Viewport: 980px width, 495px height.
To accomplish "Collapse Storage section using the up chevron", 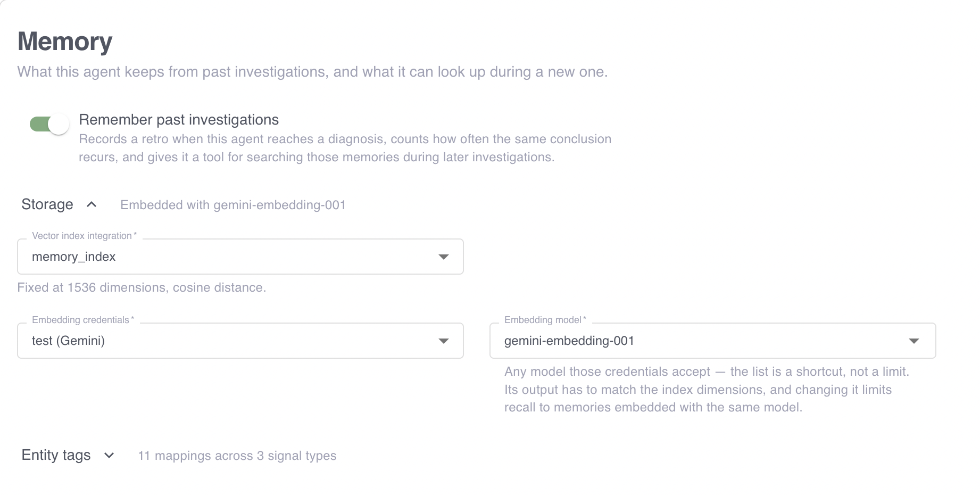I will click(92, 204).
